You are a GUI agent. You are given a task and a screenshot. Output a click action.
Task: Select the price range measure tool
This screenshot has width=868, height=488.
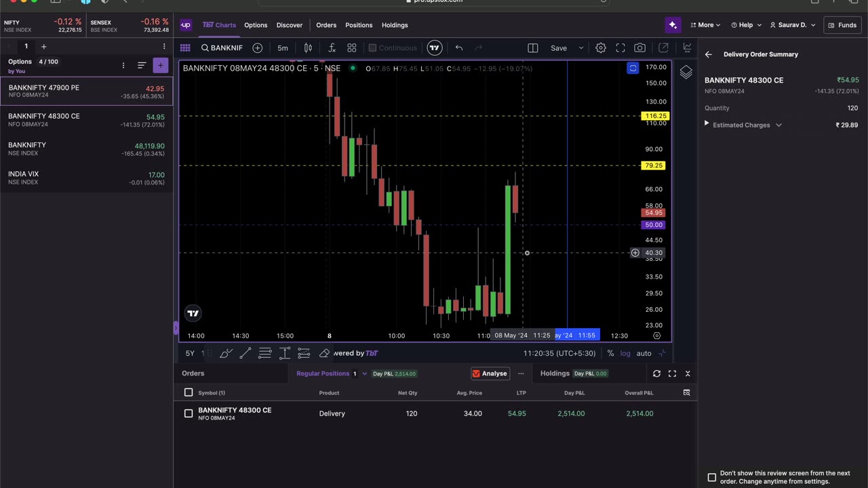coord(285,353)
